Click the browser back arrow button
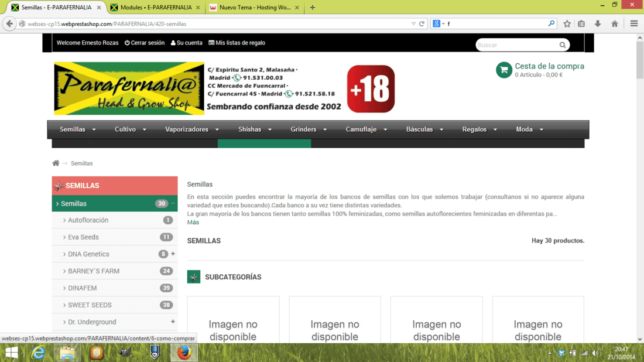This screenshot has width=644, height=362. click(x=9, y=24)
